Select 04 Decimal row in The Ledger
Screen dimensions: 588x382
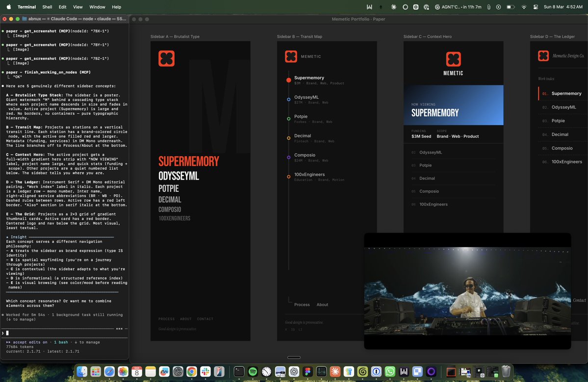point(563,134)
